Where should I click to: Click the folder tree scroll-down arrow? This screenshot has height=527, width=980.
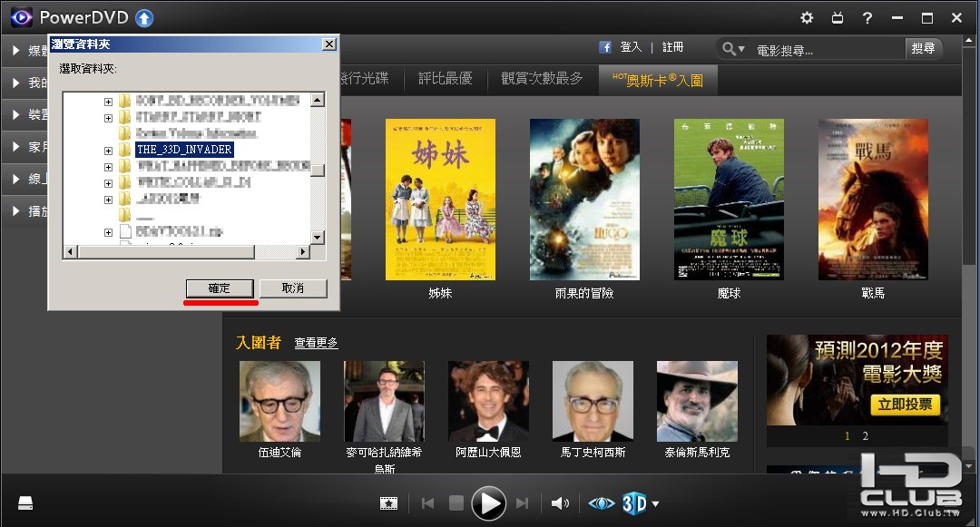318,237
